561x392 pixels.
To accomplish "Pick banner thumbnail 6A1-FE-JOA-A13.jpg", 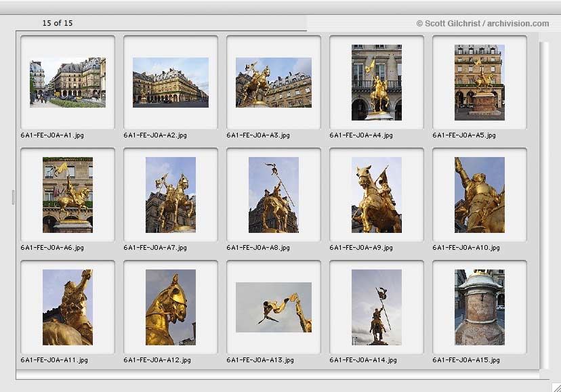I will click(274, 307).
